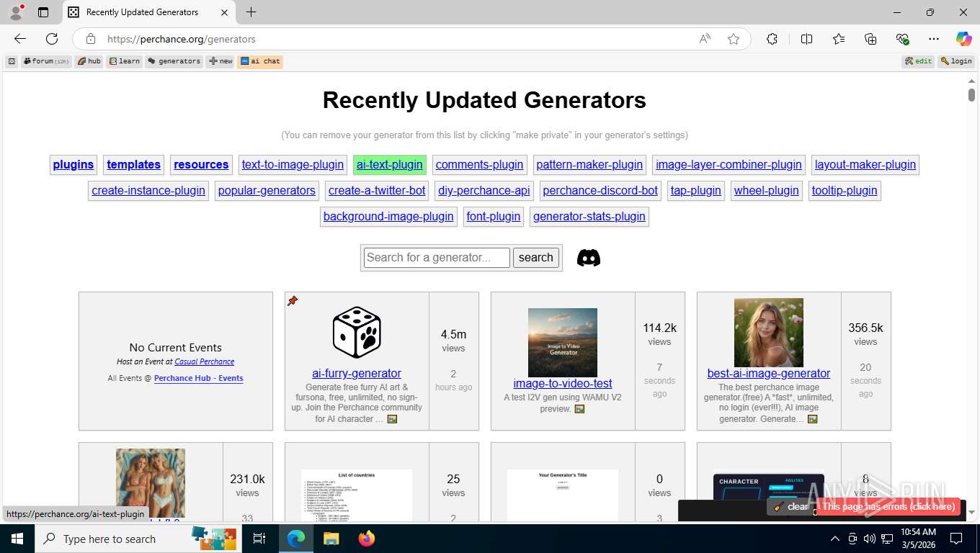This screenshot has height=553, width=980.
Task: Focus the Search for a generator field
Action: 437,258
